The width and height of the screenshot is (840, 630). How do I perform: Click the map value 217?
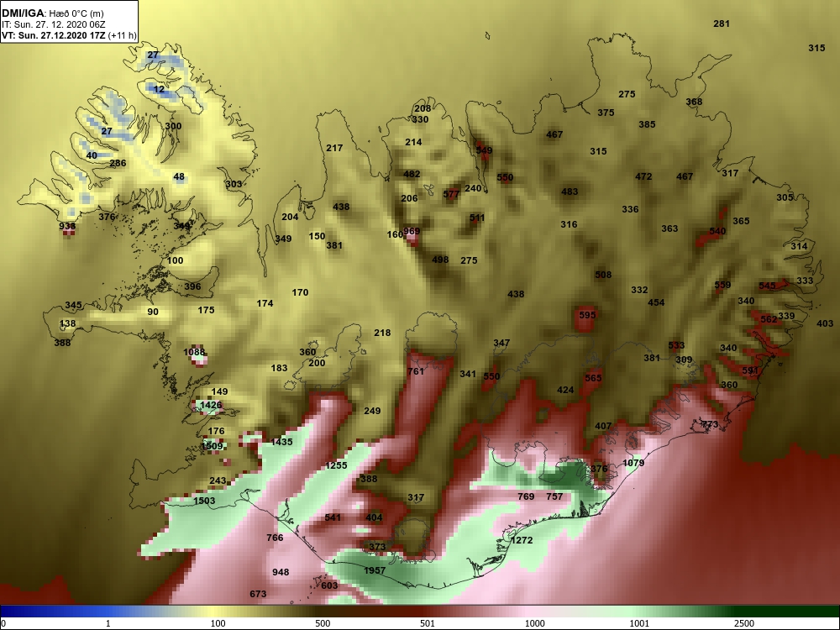tap(334, 148)
